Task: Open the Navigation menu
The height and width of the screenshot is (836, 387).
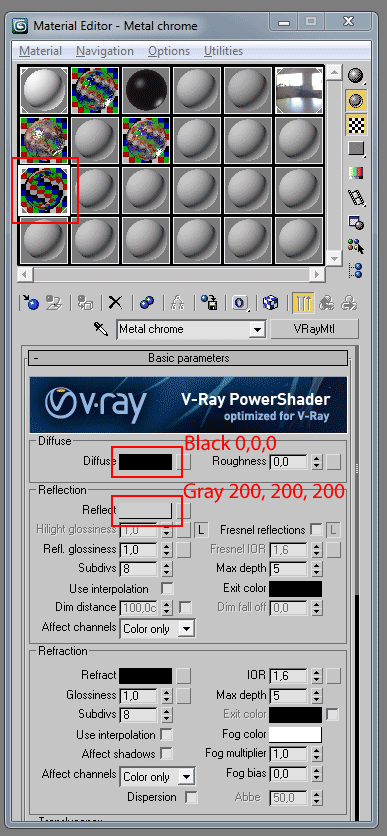Action: 104,51
